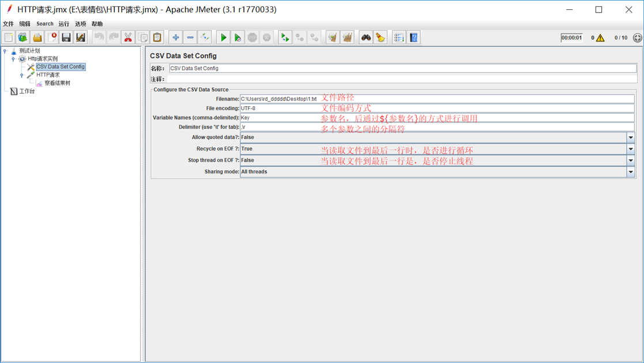
Task: Select 工作台 in the tree
Action: pyautogui.click(x=27, y=91)
